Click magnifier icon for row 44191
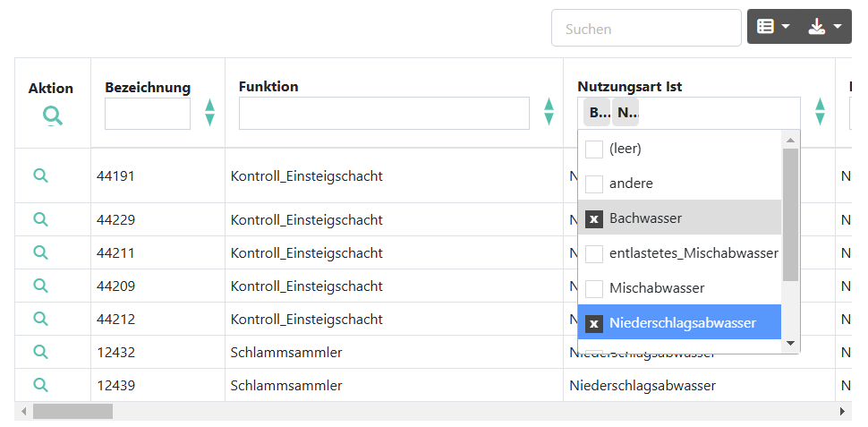Image resolution: width=868 pixels, height=427 pixels. pos(40,175)
